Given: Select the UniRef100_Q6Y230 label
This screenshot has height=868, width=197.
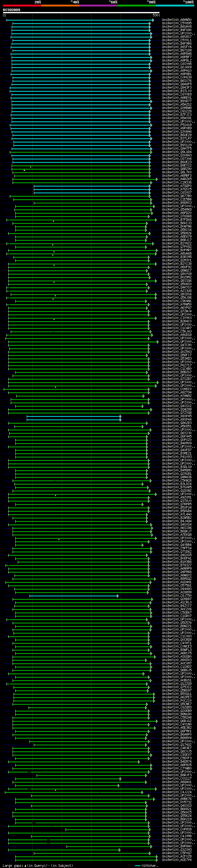Looking at the screenshot, I should [x=177, y=433].
